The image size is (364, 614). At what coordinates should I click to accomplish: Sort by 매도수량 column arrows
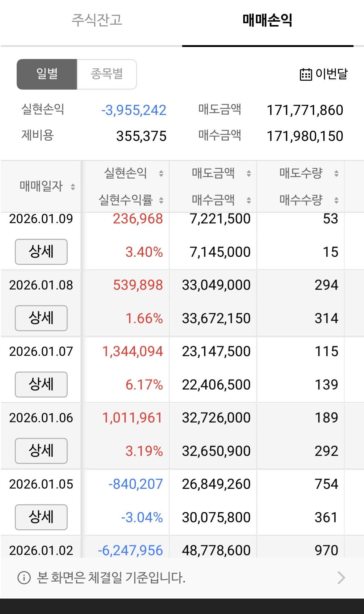pos(337,173)
